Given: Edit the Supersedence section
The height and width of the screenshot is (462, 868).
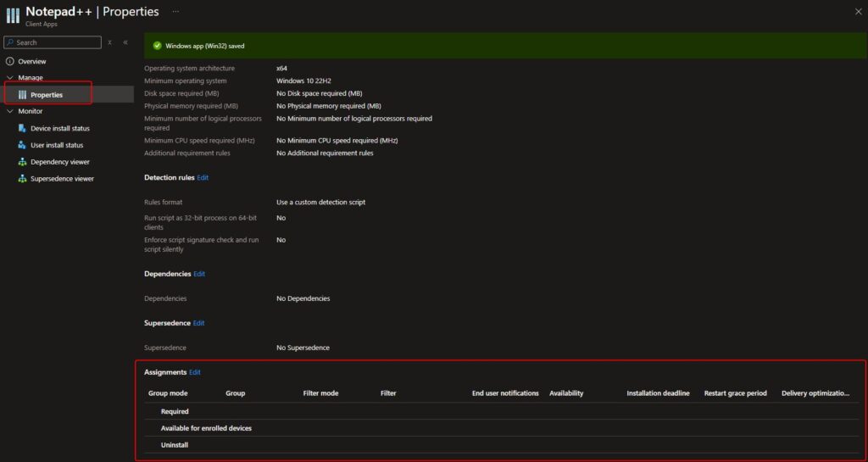Looking at the screenshot, I should tap(198, 323).
